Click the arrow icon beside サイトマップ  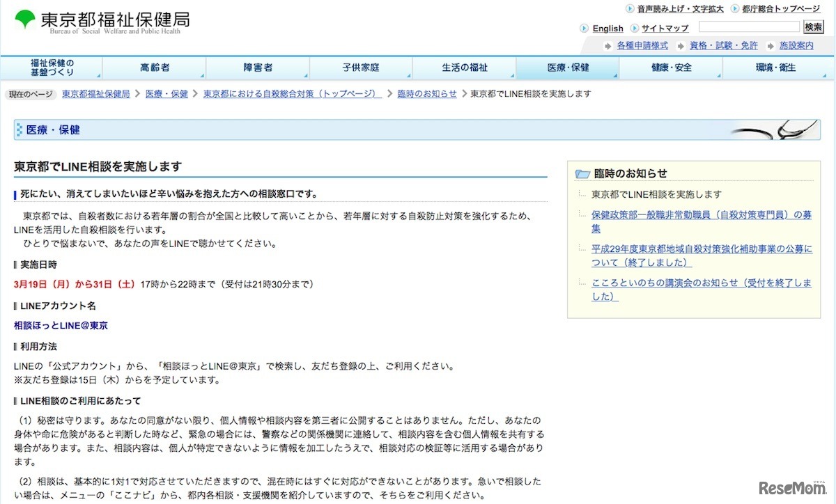click(x=634, y=29)
